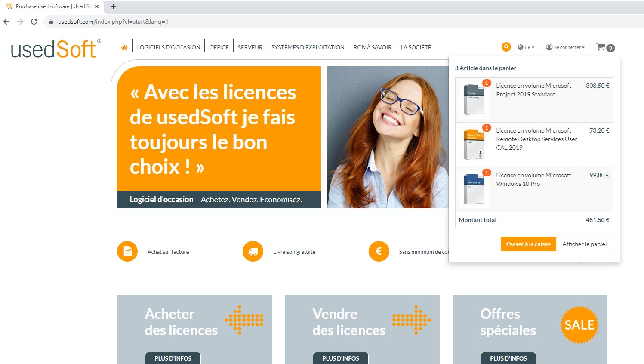Click the browser address bar URL
This screenshot has height=364, width=644.
[x=113, y=22]
